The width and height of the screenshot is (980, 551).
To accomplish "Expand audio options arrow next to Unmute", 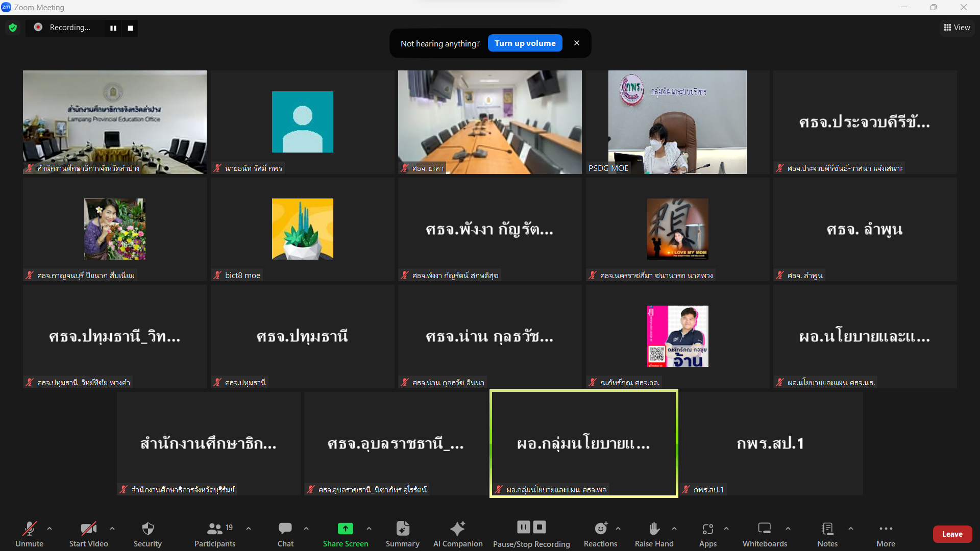I will coord(50,529).
